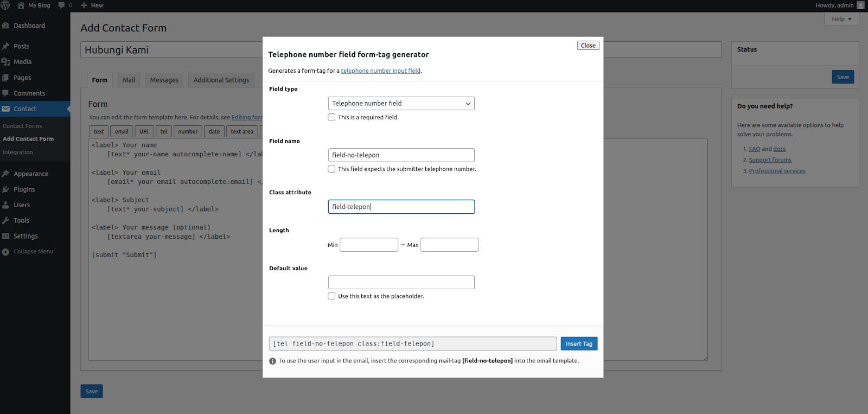Expand the Help dropdown tab
868x414 pixels.
point(841,19)
